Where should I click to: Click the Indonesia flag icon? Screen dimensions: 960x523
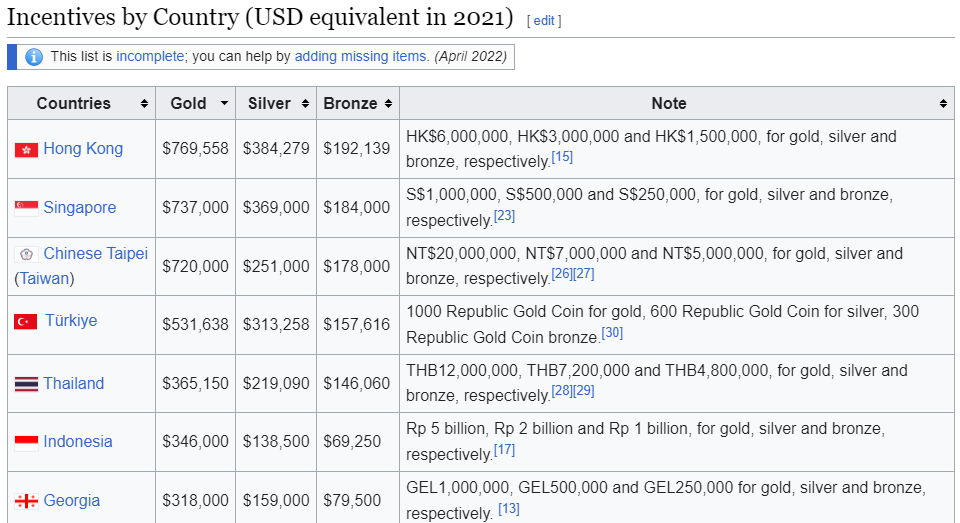[26, 442]
